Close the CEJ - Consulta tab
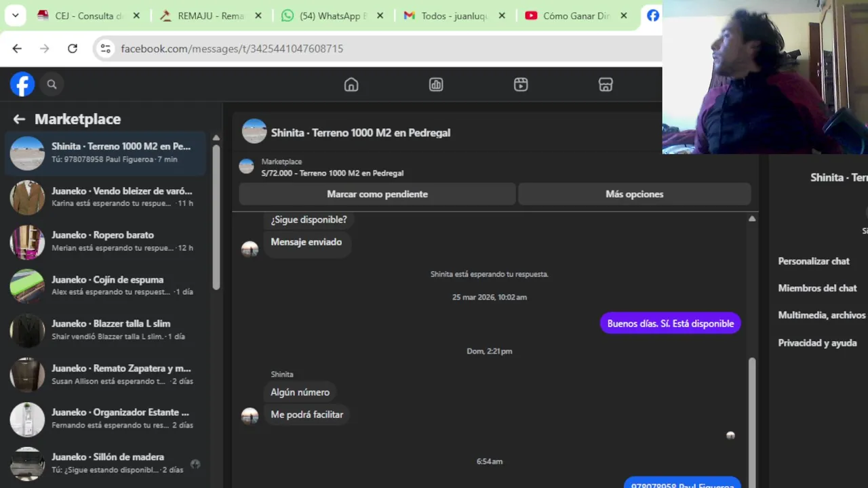868x488 pixels. pos(136,16)
